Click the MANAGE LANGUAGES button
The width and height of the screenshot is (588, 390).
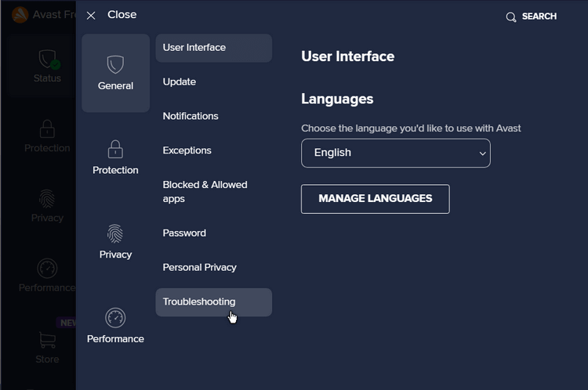pos(375,199)
